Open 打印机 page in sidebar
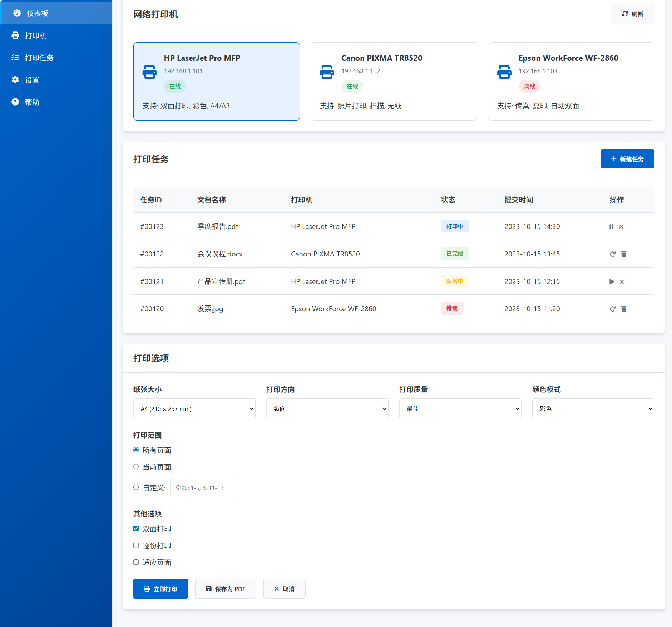Viewport: 672px width, 627px height. coord(56,35)
